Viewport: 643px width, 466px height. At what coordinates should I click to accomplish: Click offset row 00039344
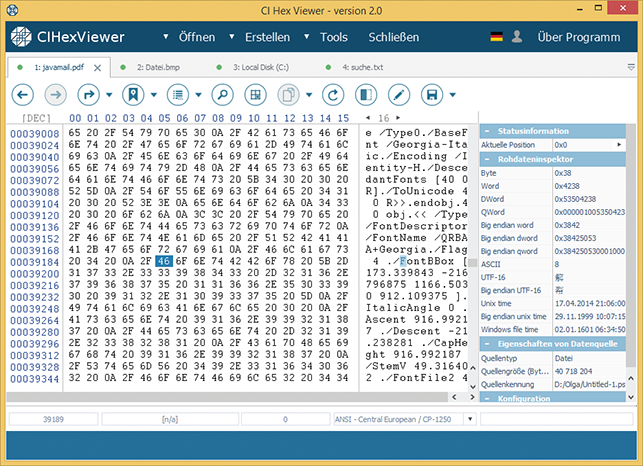[34, 379]
